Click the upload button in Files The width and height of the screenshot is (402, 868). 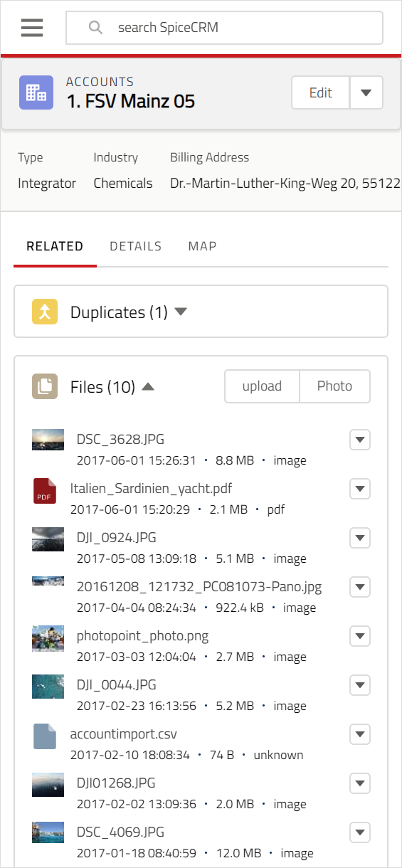(262, 386)
